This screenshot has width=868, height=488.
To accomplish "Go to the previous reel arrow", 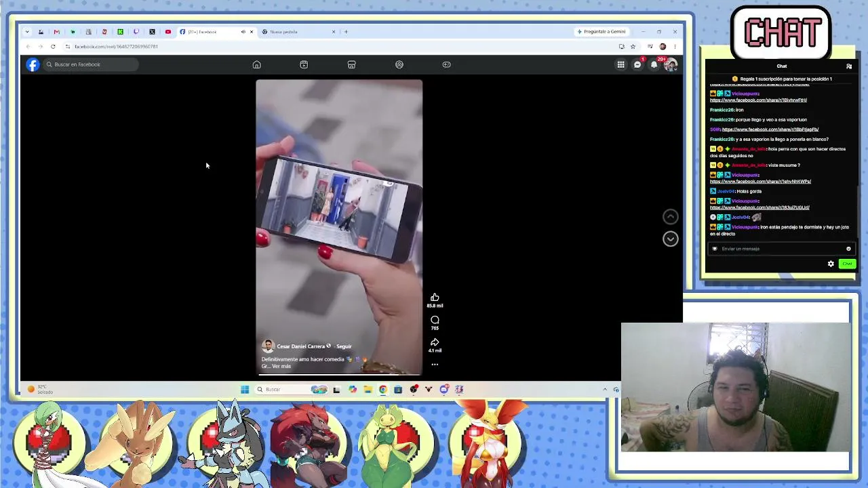I will click(670, 217).
